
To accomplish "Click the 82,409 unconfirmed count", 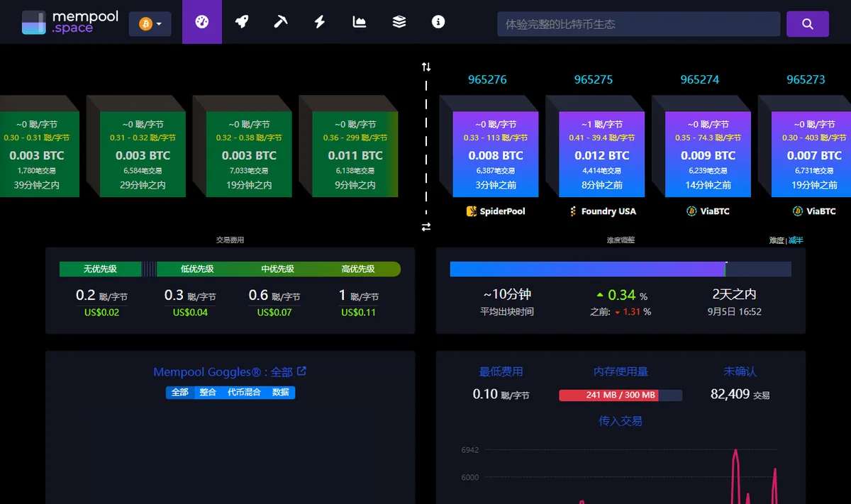I will pos(730,394).
